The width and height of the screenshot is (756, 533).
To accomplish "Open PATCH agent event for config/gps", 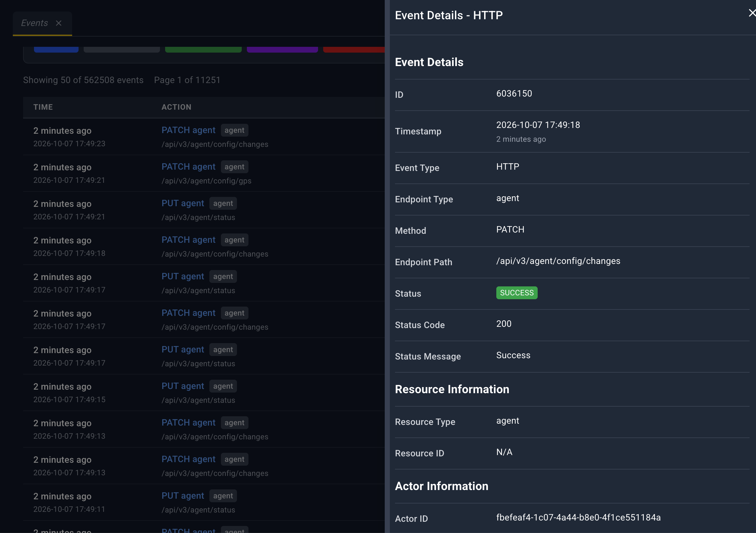I will pos(188,167).
